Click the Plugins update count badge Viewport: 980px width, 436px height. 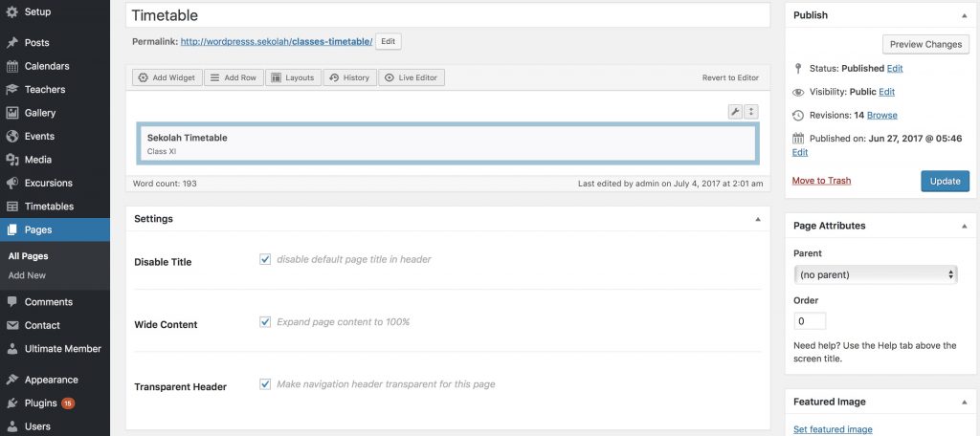(x=68, y=403)
